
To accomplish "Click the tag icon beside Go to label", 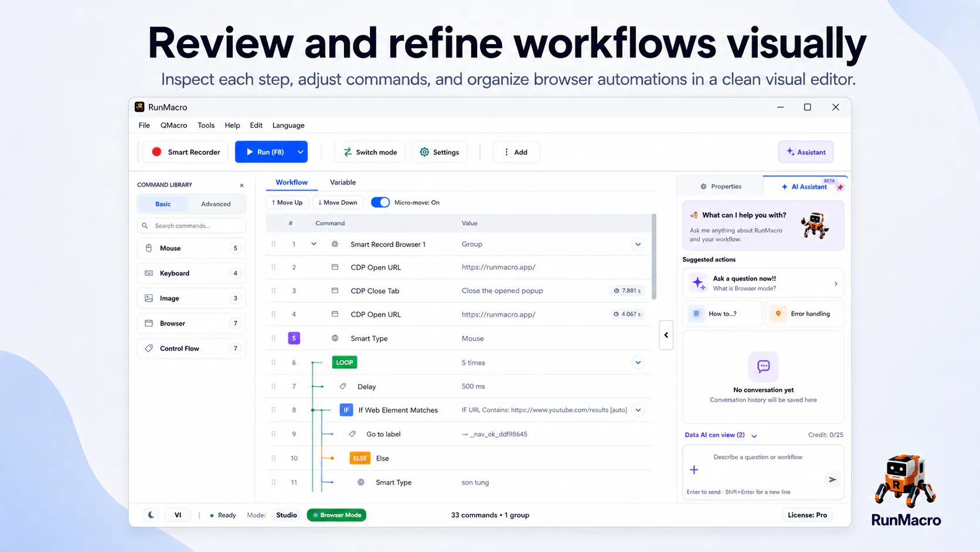I will tap(352, 434).
